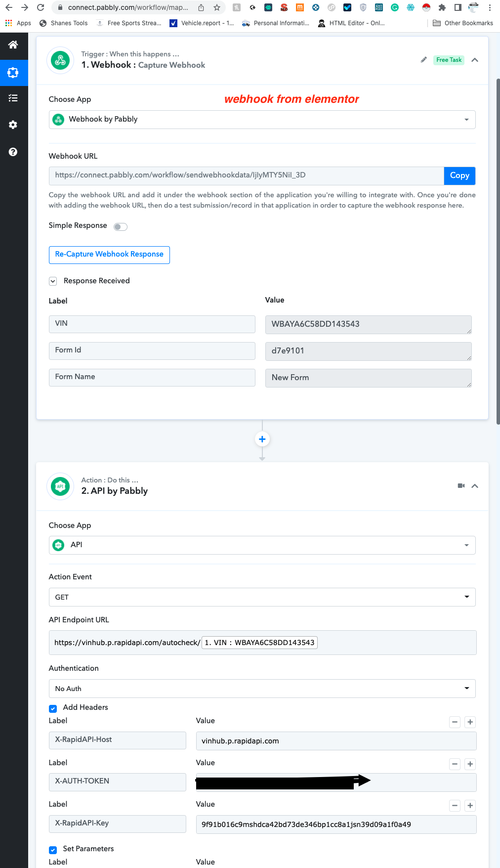Screen dimensions: 500x868
Task: Add a header after X-RapidAPI-Host row
Action: tap(470, 722)
